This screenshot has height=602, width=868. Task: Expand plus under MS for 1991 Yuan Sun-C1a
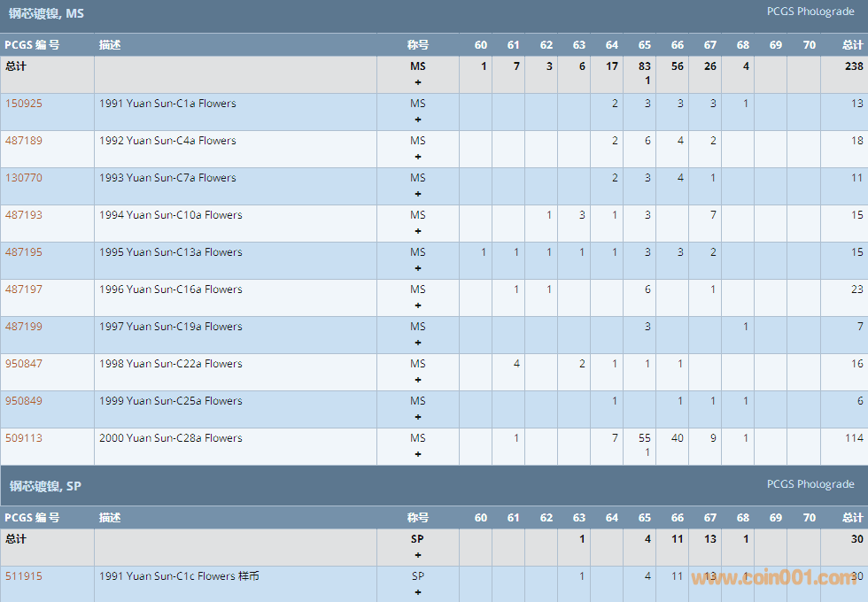tap(418, 120)
